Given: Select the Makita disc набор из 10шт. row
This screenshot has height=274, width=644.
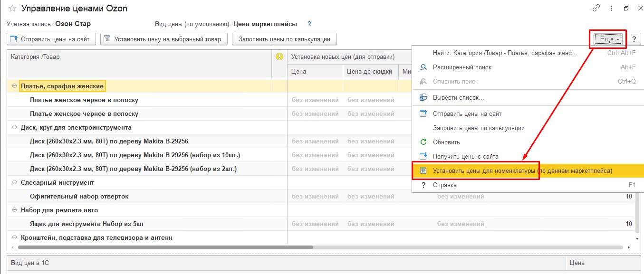Looking at the screenshot, I should coord(135,155).
